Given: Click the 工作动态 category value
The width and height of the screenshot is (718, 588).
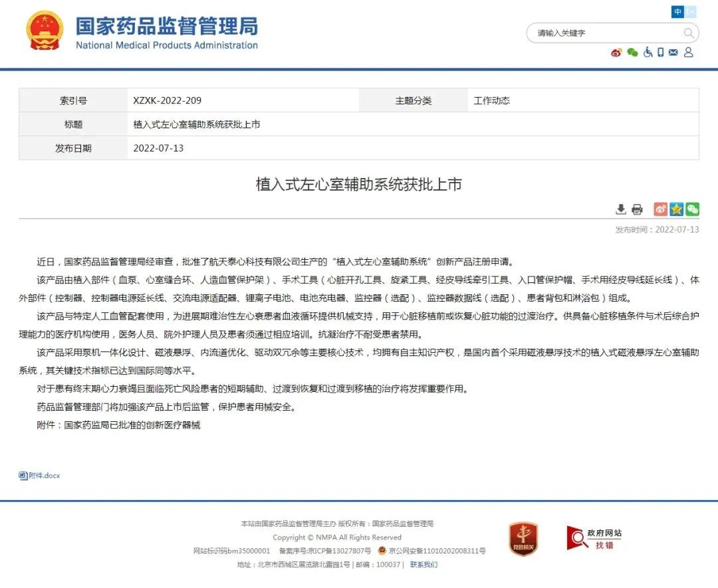Looking at the screenshot, I should point(492,101).
